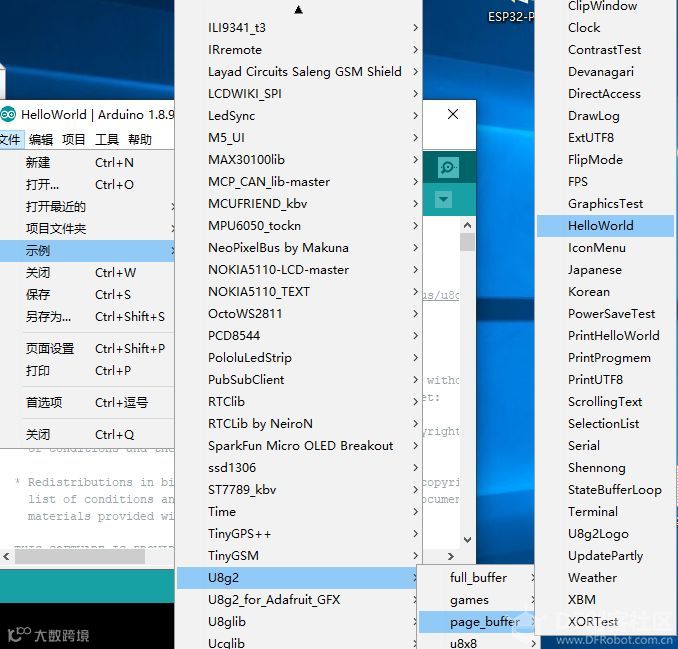This screenshot has width=678, height=649.
Task: Click the Arduino logo in title bar
Action: pos(8,115)
